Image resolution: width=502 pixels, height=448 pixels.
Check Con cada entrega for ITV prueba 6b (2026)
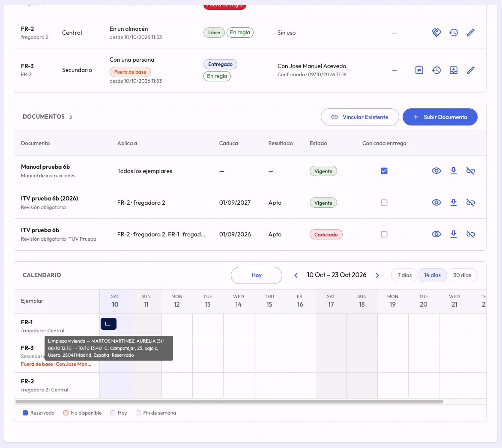tap(384, 203)
